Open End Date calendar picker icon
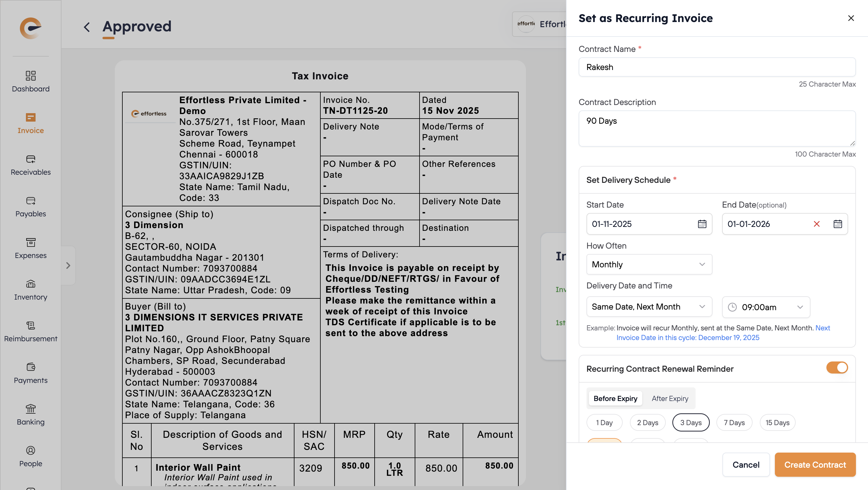868x490 pixels. click(838, 224)
